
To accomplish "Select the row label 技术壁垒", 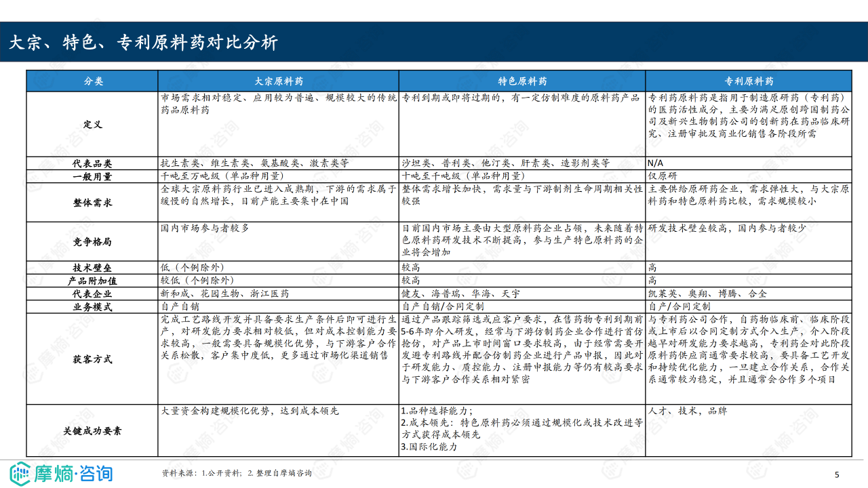I will (93, 268).
